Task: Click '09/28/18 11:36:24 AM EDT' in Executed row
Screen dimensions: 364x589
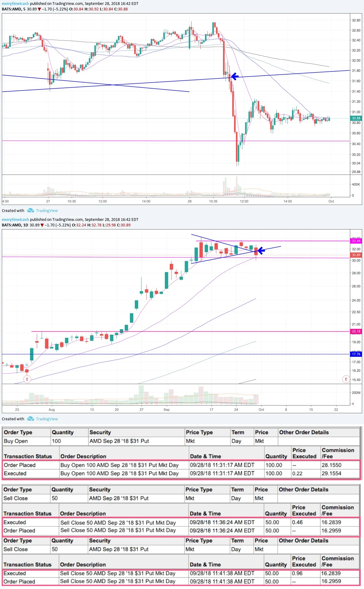Action: [x=222, y=522]
